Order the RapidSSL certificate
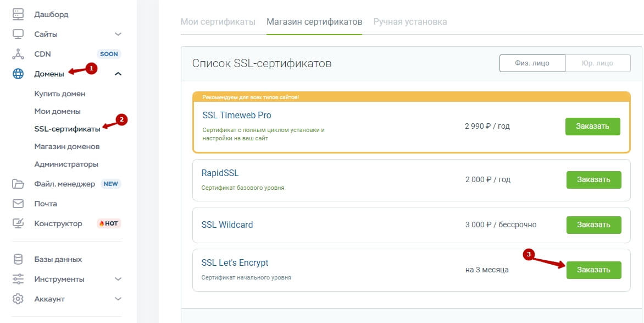 pos(594,180)
